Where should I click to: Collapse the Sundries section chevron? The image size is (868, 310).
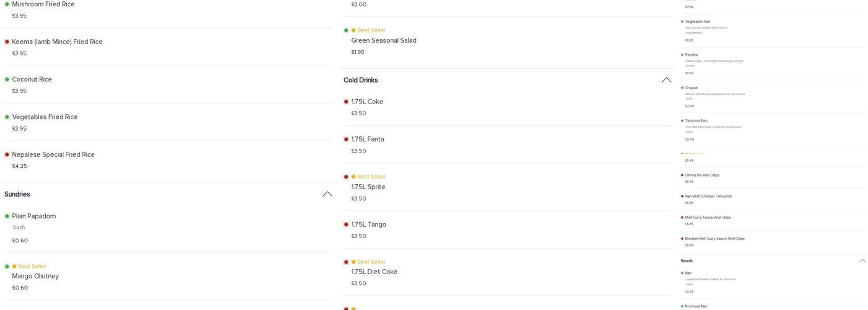coord(327,194)
